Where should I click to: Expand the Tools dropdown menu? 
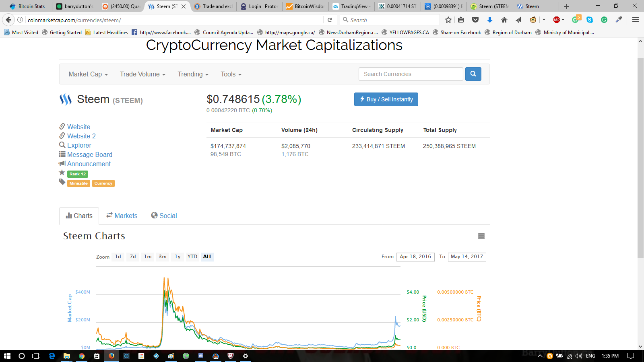pyautogui.click(x=231, y=74)
